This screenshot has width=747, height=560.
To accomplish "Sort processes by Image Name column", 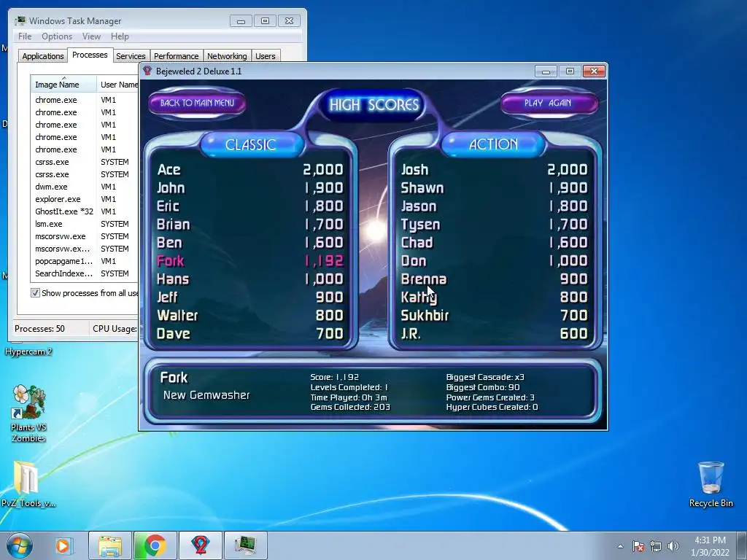I will click(64, 85).
